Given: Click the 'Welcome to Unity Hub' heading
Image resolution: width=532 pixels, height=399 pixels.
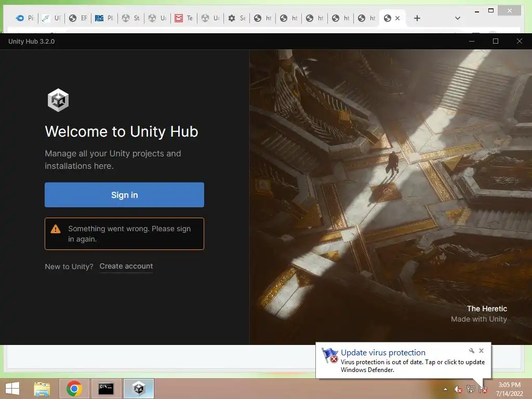Looking at the screenshot, I should [x=122, y=131].
